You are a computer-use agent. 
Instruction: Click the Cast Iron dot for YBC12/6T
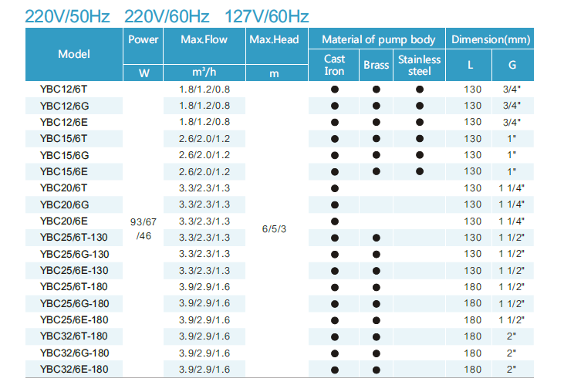pyautogui.click(x=335, y=89)
